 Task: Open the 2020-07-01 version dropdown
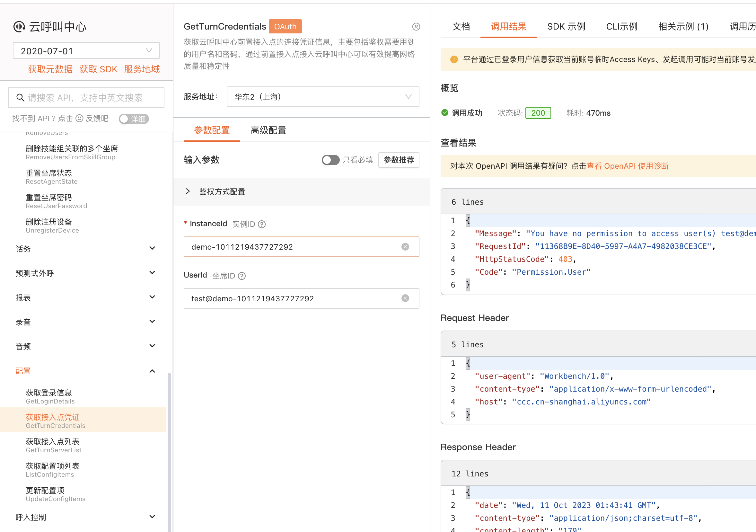point(86,51)
